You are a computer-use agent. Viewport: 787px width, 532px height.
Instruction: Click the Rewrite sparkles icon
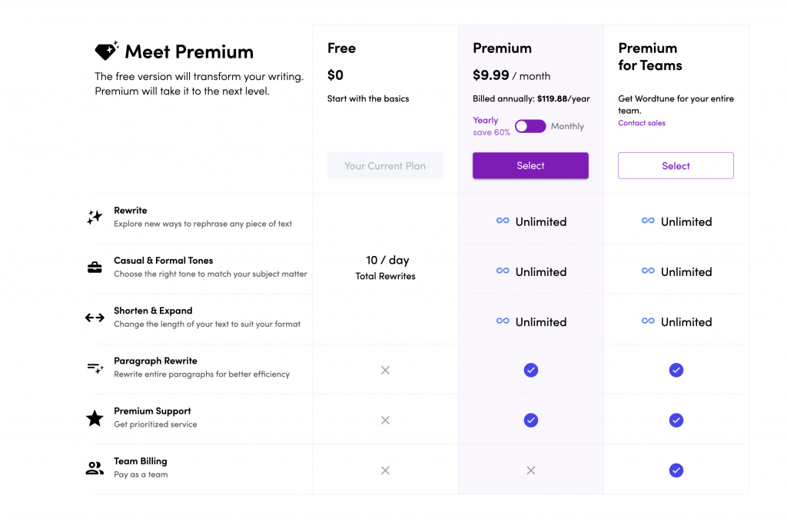tap(95, 218)
